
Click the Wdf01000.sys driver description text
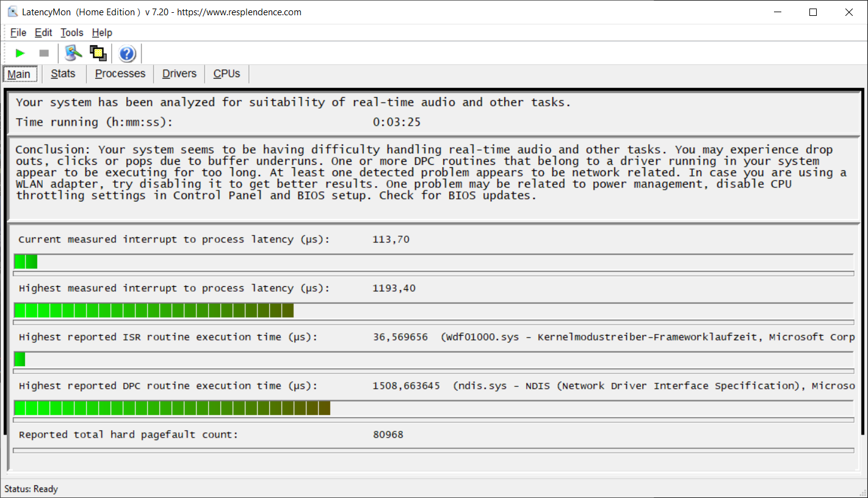648,337
